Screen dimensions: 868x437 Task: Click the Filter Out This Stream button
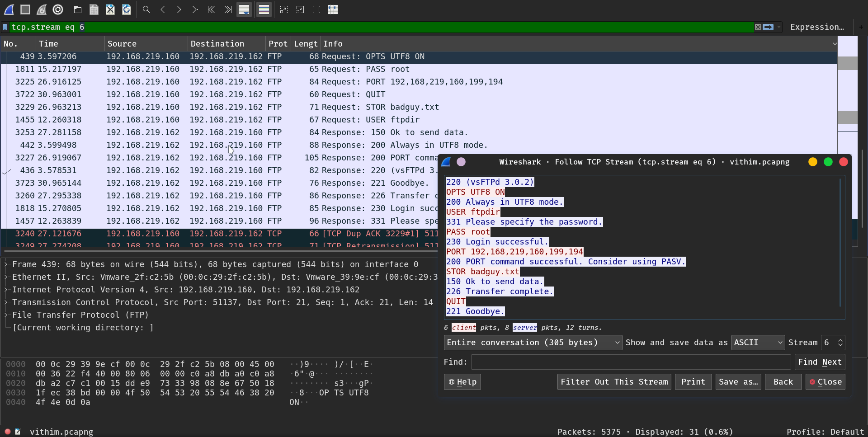coord(614,382)
